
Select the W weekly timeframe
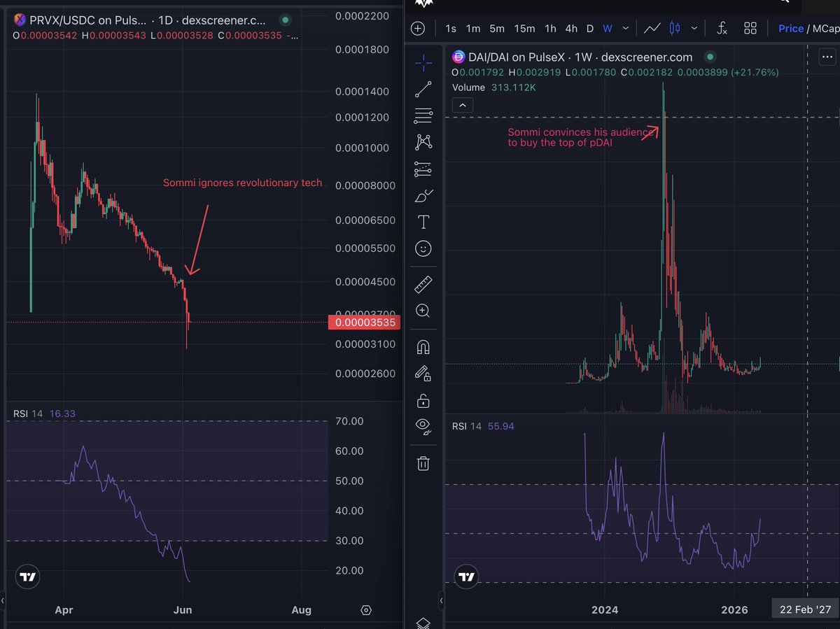point(608,29)
